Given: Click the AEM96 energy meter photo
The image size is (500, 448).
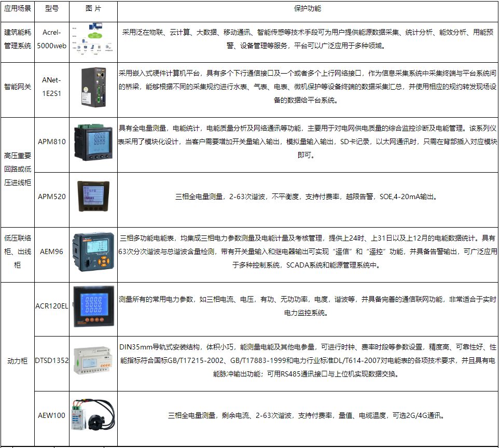Looking at the screenshot, I should [x=93, y=252].
